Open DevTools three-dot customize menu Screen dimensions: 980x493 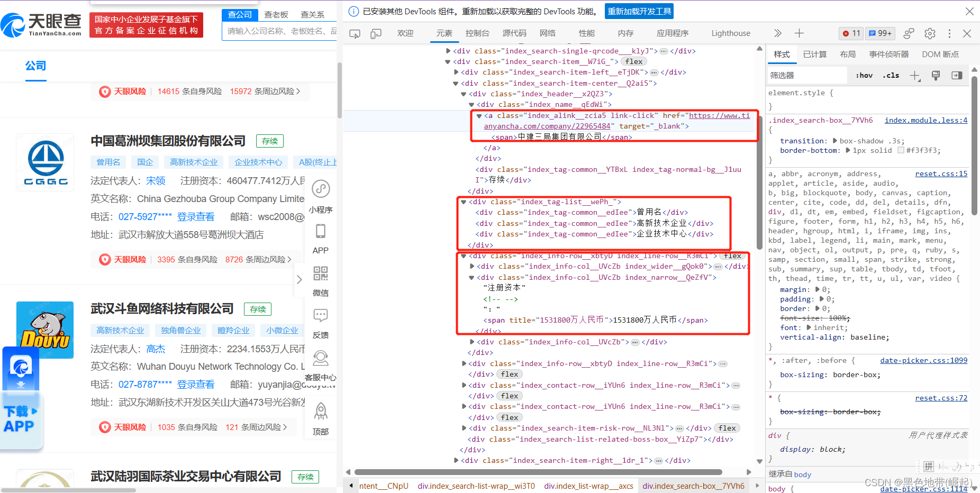click(949, 33)
